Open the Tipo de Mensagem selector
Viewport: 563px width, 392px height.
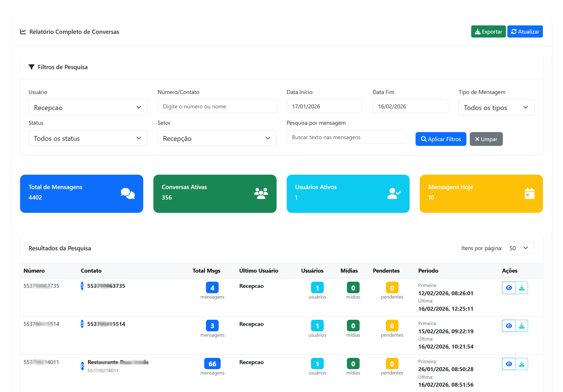pyautogui.click(x=496, y=107)
